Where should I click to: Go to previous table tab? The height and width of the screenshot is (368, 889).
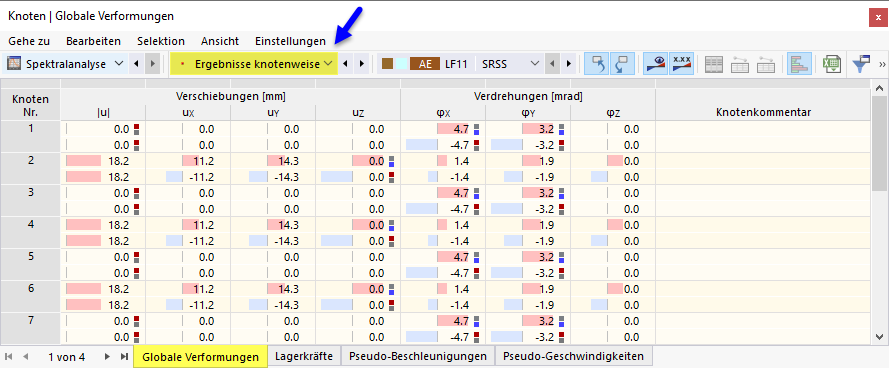click(26, 357)
